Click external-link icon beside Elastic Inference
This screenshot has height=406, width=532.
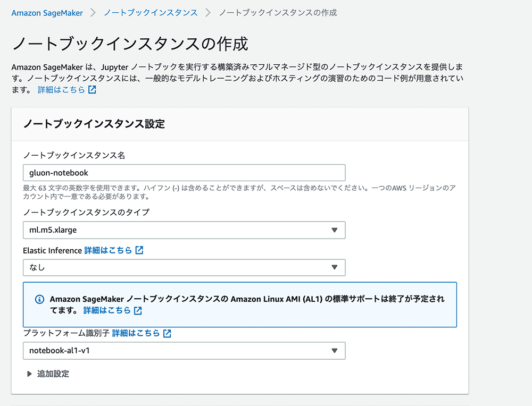coord(139,250)
